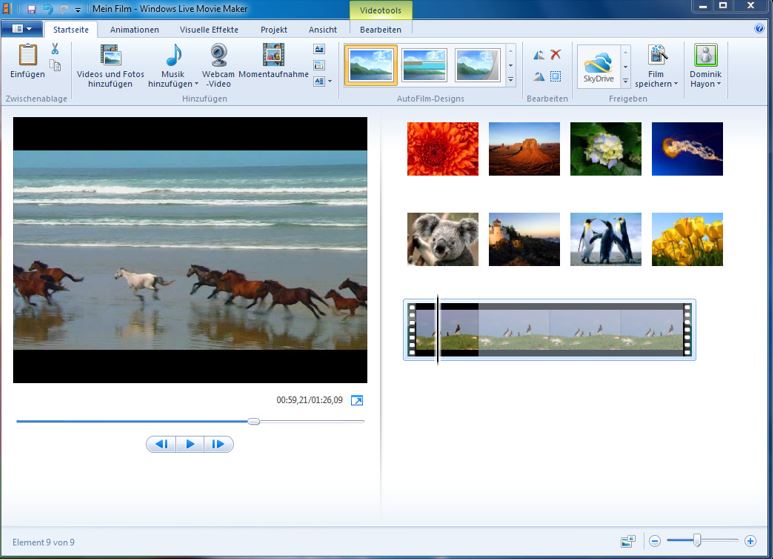The width and height of the screenshot is (773, 559).
Task: Click the 00:59,21/01:26,09 time display
Action: pyautogui.click(x=310, y=400)
